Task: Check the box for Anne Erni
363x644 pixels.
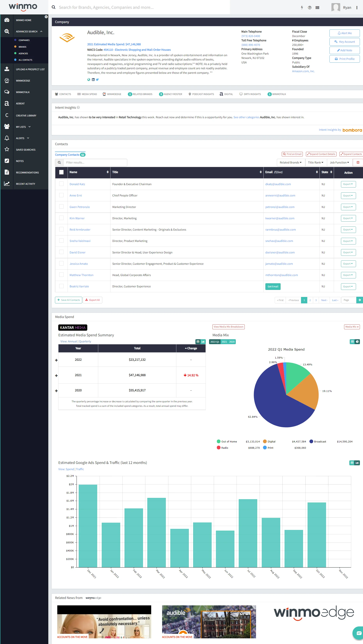Action: [x=61, y=195]
